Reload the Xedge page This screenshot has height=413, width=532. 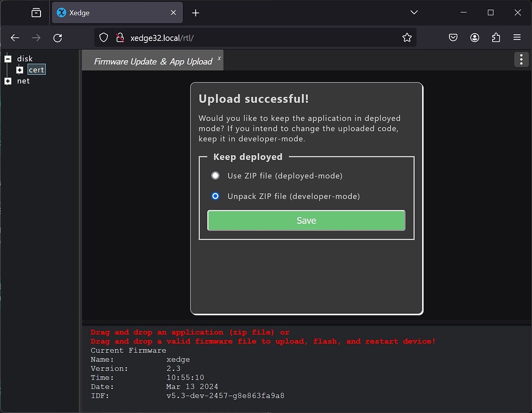coord(58,38)
